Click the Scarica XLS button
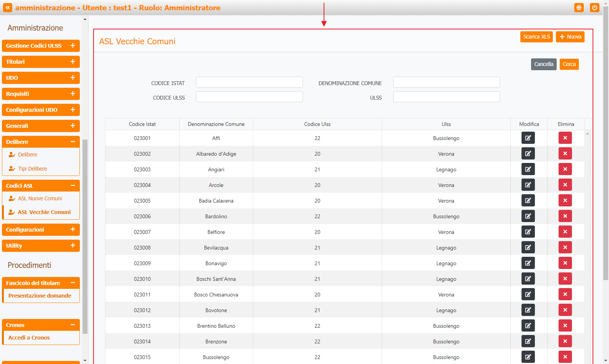This screenshot has height=364, width=609. 536,37
